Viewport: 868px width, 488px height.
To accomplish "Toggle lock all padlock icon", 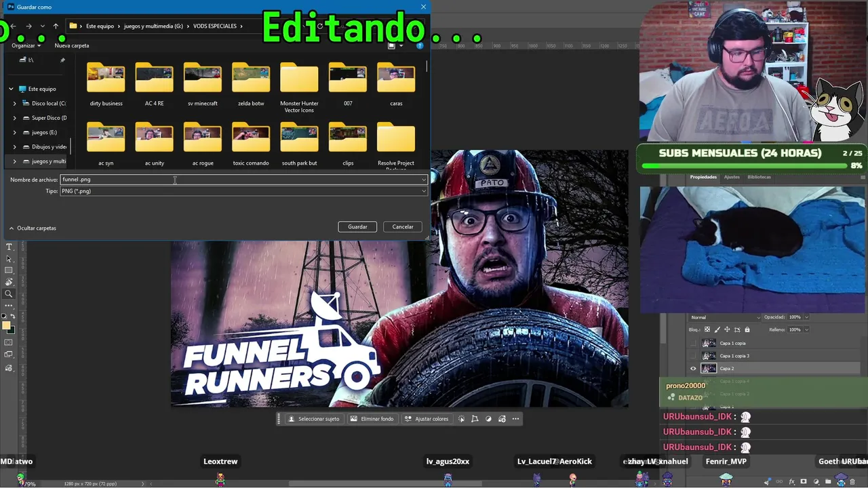I will pyautogui.click(x=747, y=330).
